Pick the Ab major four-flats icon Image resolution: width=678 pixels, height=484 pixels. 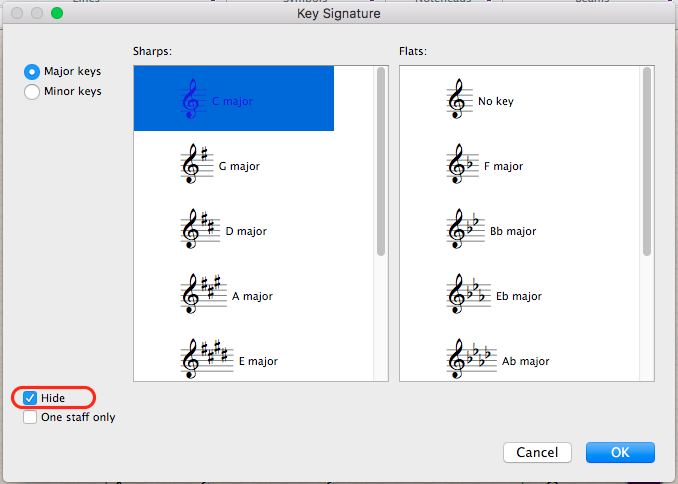point(469,359)
